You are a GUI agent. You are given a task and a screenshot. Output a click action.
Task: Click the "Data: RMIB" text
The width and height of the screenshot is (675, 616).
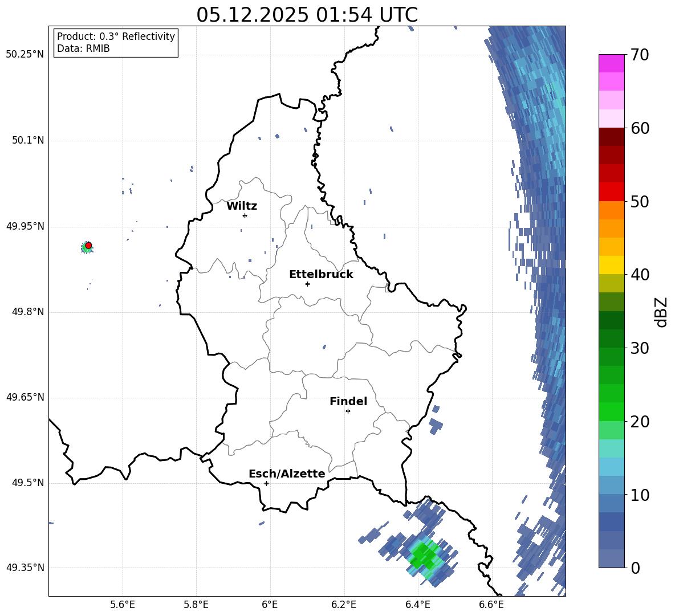click(x=83, y=48)
